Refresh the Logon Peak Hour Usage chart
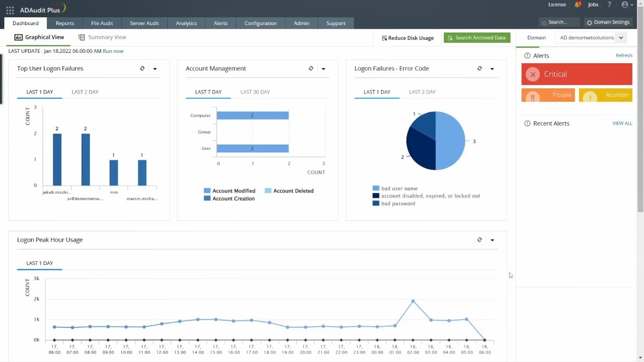Viewport: 644px width, 362px height. [479, 240]
